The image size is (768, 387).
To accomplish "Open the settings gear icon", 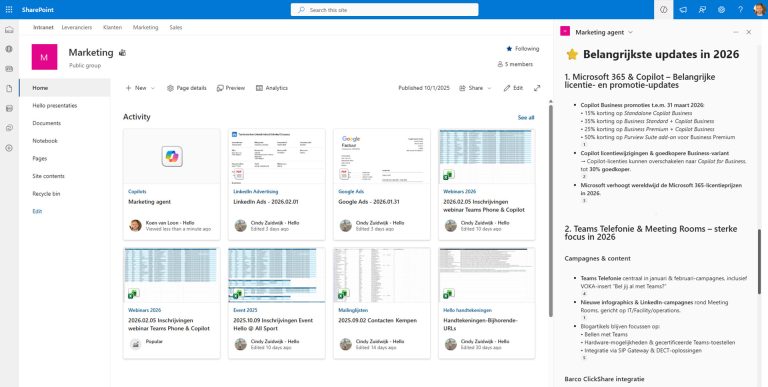I will point(721,9).
